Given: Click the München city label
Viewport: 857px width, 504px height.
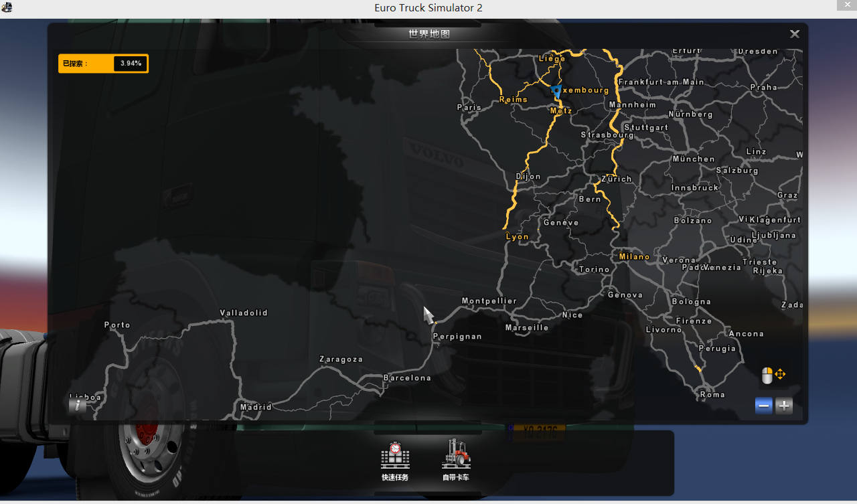Looking at the screenshot, I should (x=694, y=159).
